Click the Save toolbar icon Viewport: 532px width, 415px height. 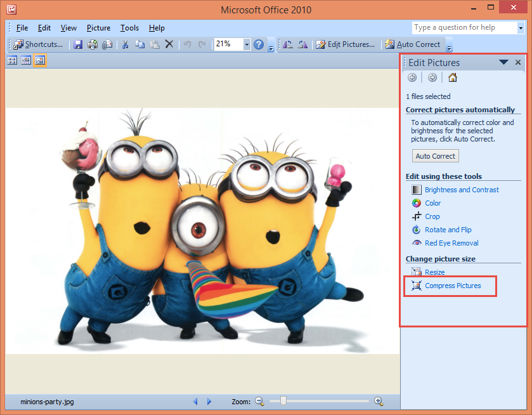coord(78,44)
